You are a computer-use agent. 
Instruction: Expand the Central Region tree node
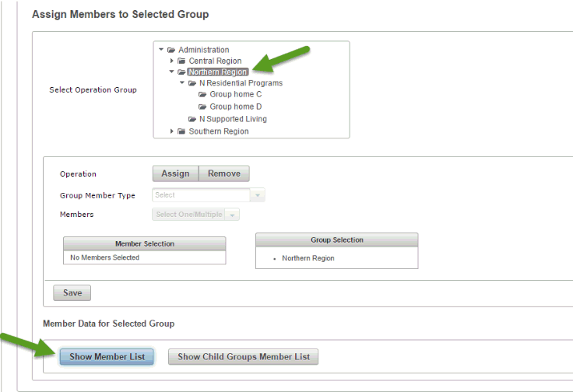pos(172,61)
